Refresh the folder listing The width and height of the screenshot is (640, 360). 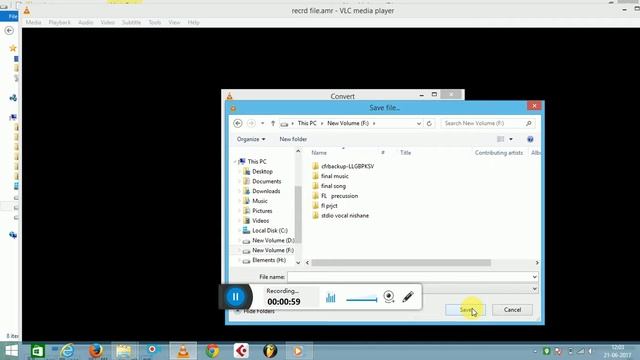(x=429, y=123)
